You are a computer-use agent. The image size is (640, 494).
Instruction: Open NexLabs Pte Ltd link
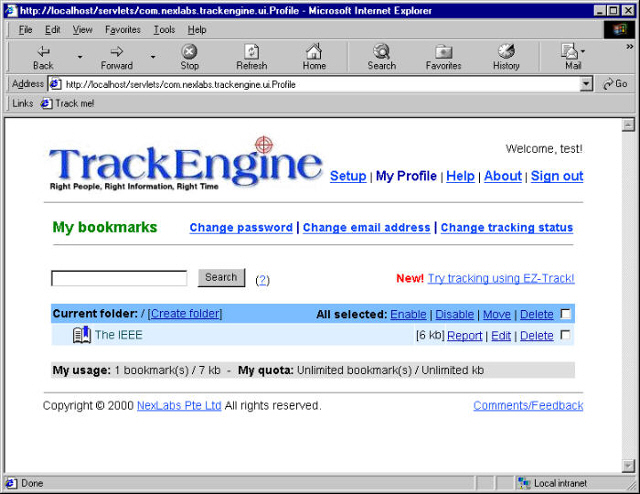pos(179,405)
